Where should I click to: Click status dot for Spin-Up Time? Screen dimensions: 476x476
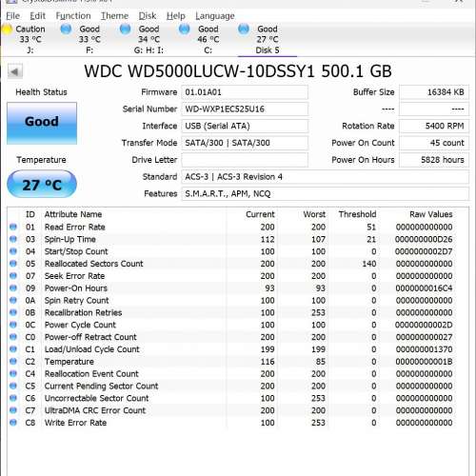tap(13, 239)
